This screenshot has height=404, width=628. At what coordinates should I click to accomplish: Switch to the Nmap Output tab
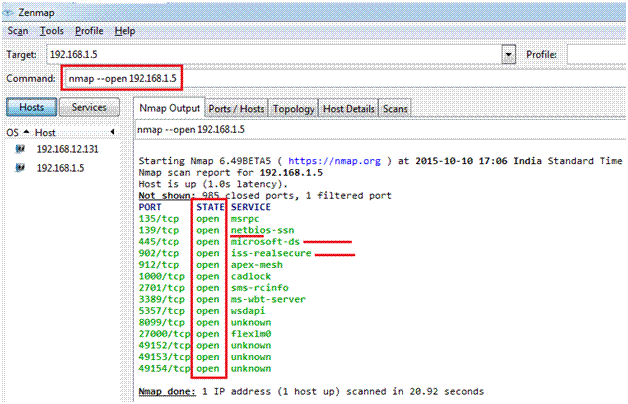pos(169,108)
